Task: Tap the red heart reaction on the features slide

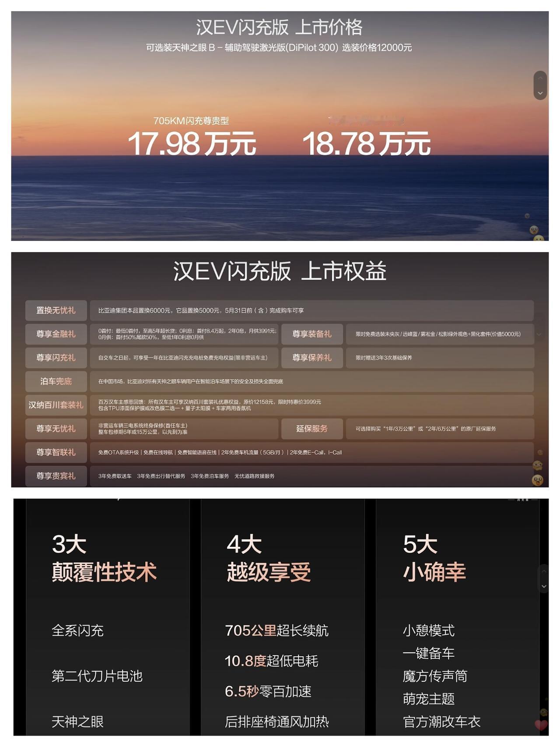Action: pos(541,725)
